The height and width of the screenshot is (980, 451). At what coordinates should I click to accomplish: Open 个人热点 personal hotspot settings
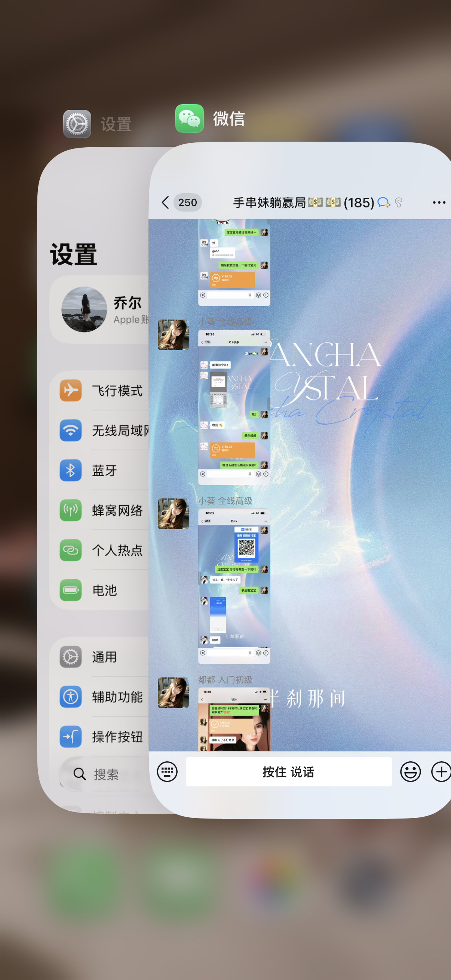tap(99, 550)
